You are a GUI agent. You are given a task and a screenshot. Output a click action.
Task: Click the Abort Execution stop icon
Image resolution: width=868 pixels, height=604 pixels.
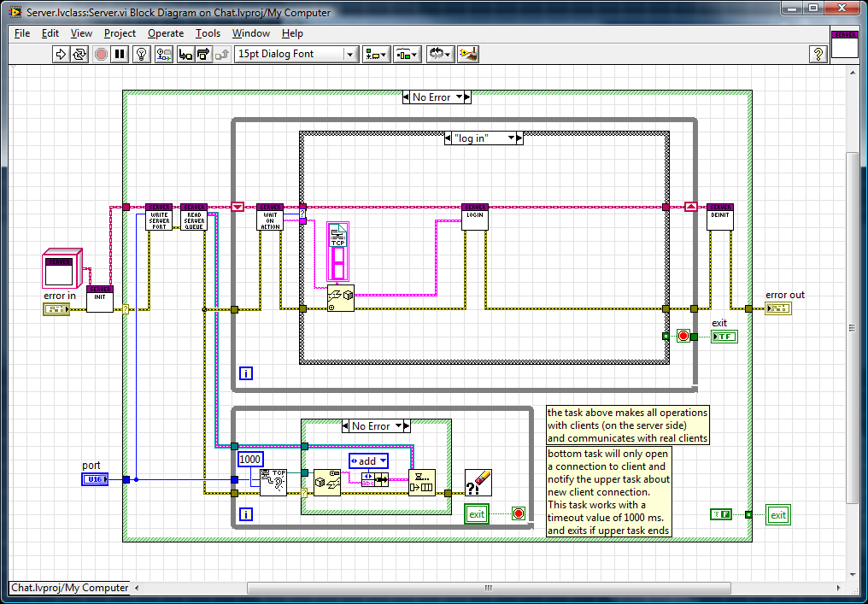101,54
